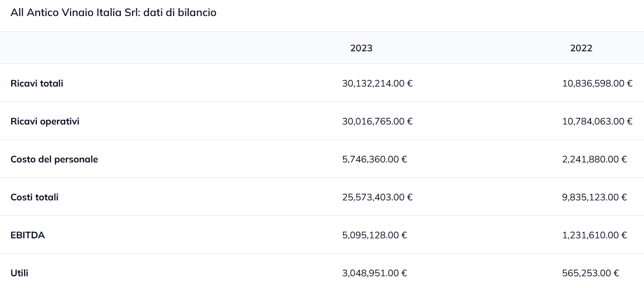The width and height of the screenshot is (644, 288).
Task: Click the Ricavi totali row label
Action: pyautogui.click(x=37, y=83)
